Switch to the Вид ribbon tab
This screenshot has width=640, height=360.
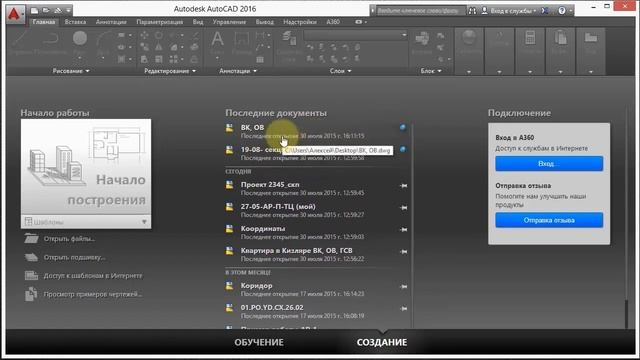(x=198, y=22)
